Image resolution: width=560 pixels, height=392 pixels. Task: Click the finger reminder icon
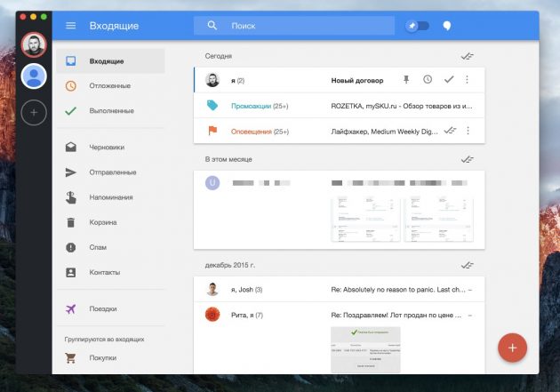(x=71, y=197)
